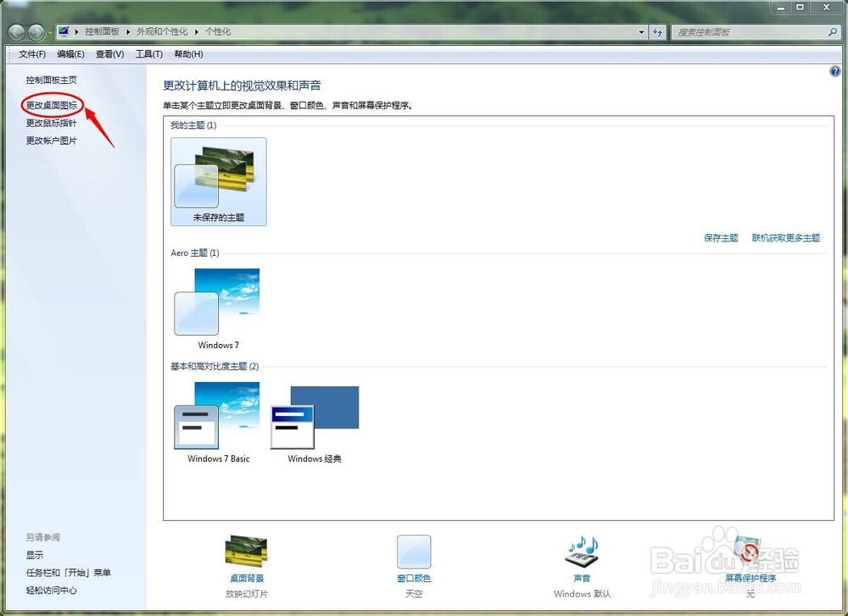Click the Forward navigation arrow button
Image resolution: width=848 pixels, height=616 pixels.
click(36, 33)
